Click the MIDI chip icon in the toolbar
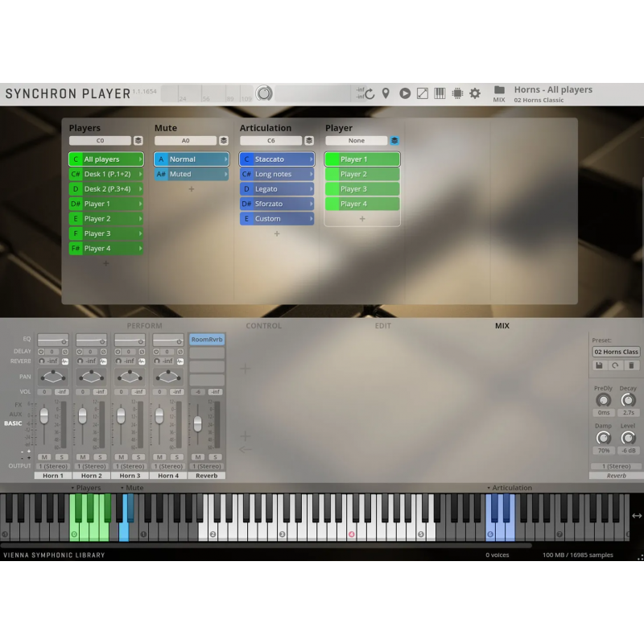The height and width of the screenshot is (644, 644). [x=457, y=93]
